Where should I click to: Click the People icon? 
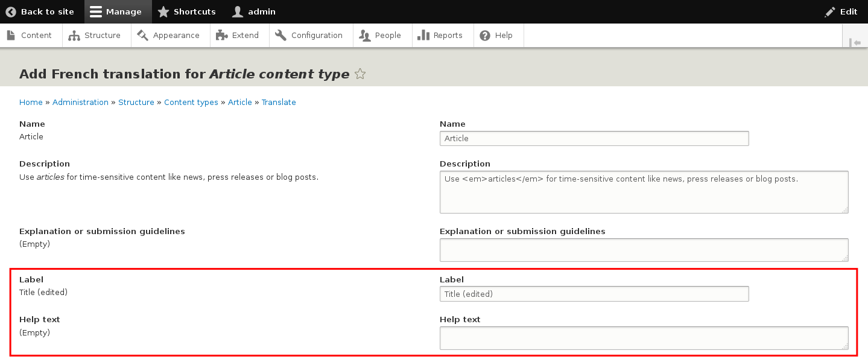[x=365, y=35]
